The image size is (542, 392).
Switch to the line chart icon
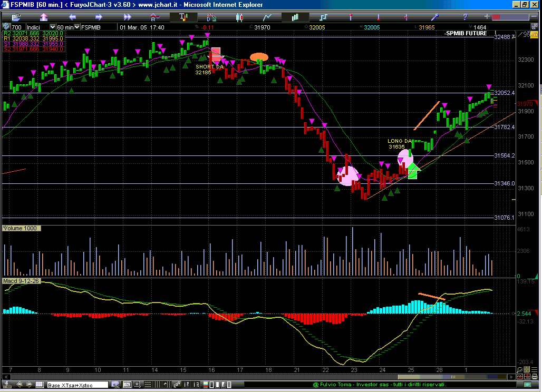point(267,17)
